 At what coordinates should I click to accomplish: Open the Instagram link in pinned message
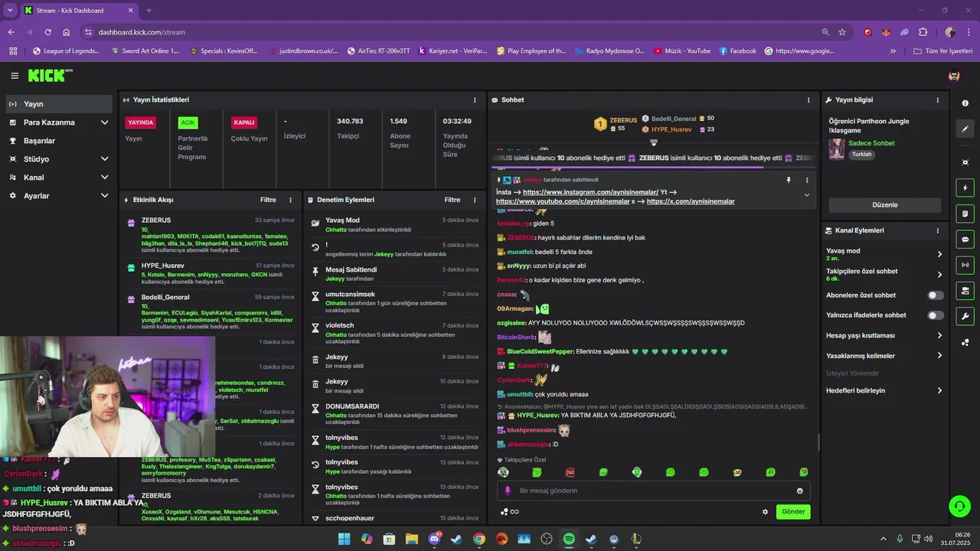pyautogui.click(x=590, y=192)
